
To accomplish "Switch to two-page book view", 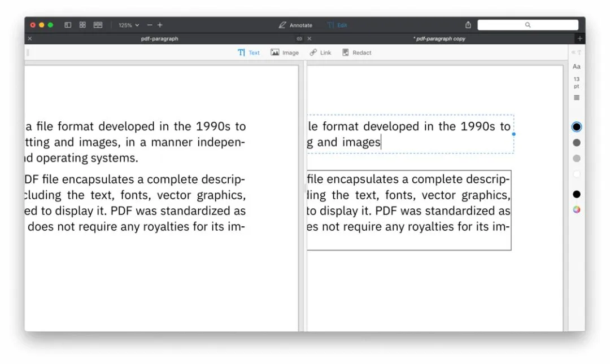I will (98, 25).
